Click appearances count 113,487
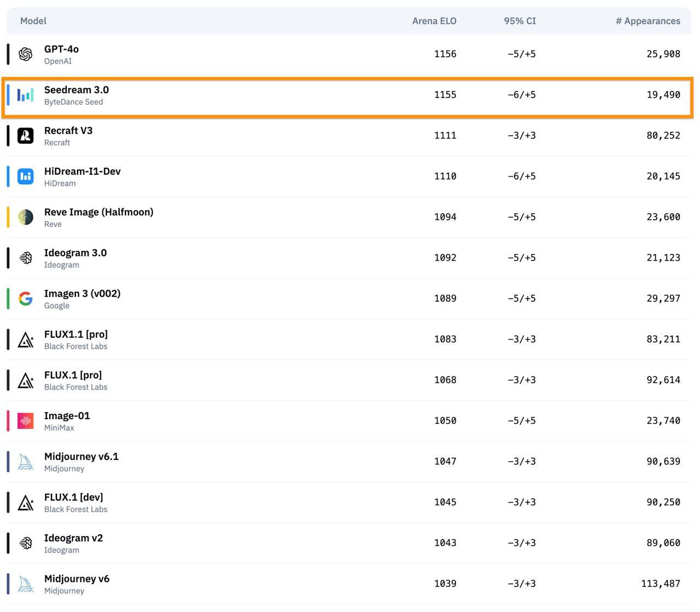700x612 pixels. coord(661,584)
